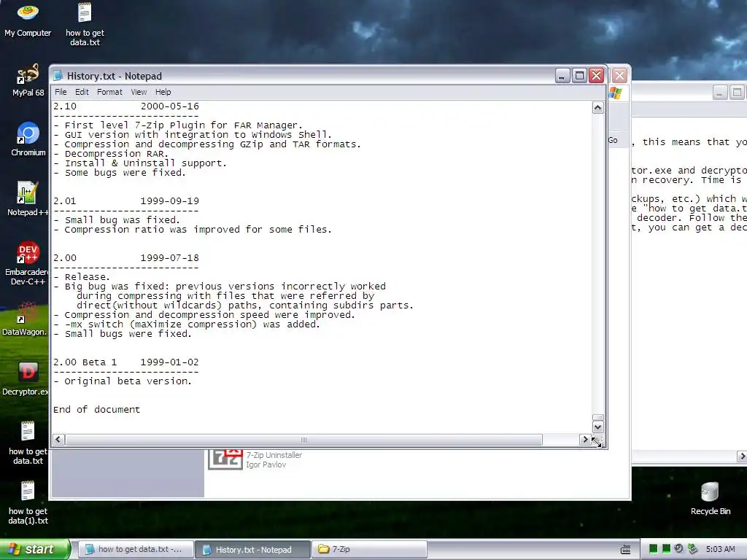The width and height of the screenshot is (747, 560).
Task: Click the text '2.00 Beta 1'
Action: (85, 362)
